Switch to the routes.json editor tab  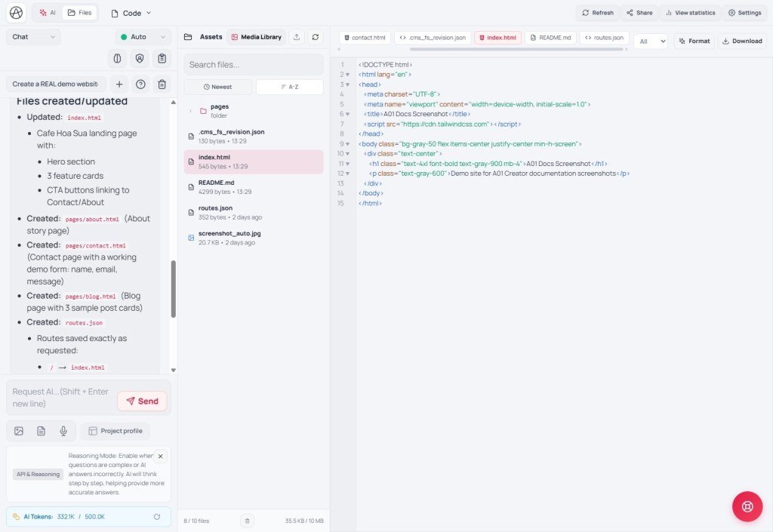604,38
